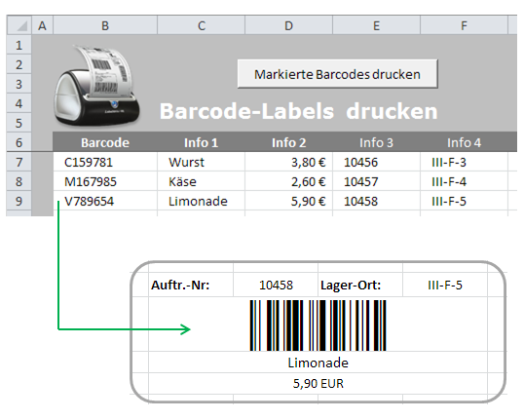Click the 5,90 EUR label text
This screenshot has height=420, width=524.
point(318,383)
